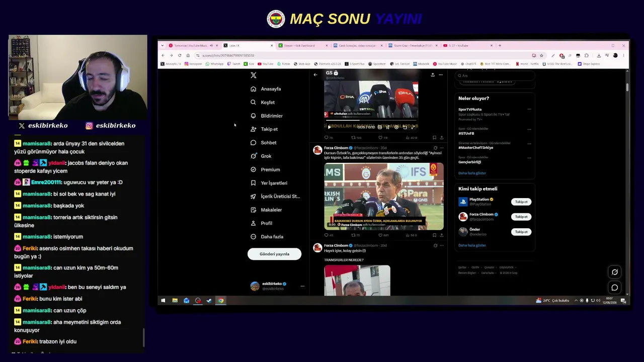Image resolution: width=644 pixels, height=362 pixels.
Task: Play the ultrAslan microphone video
Action: coord(330,127)
